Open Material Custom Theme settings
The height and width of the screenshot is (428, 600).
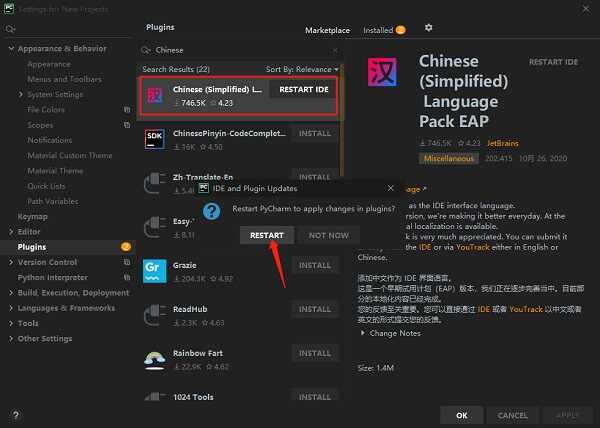click(70, 156)
